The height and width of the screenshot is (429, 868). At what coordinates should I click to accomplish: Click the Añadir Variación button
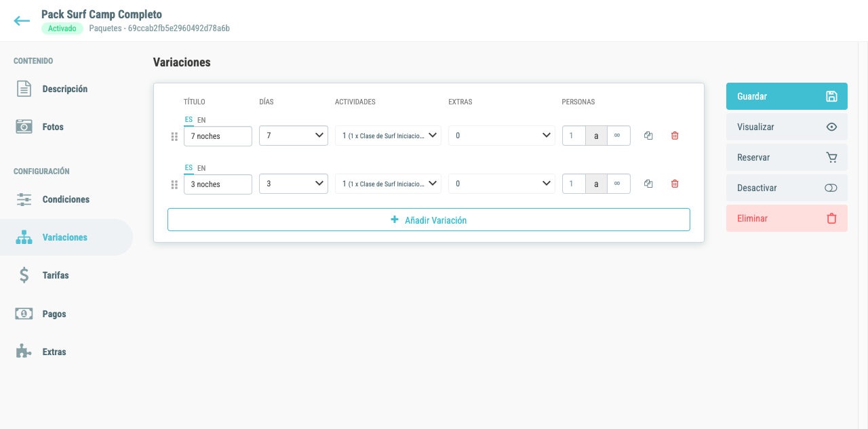(429, 220)
